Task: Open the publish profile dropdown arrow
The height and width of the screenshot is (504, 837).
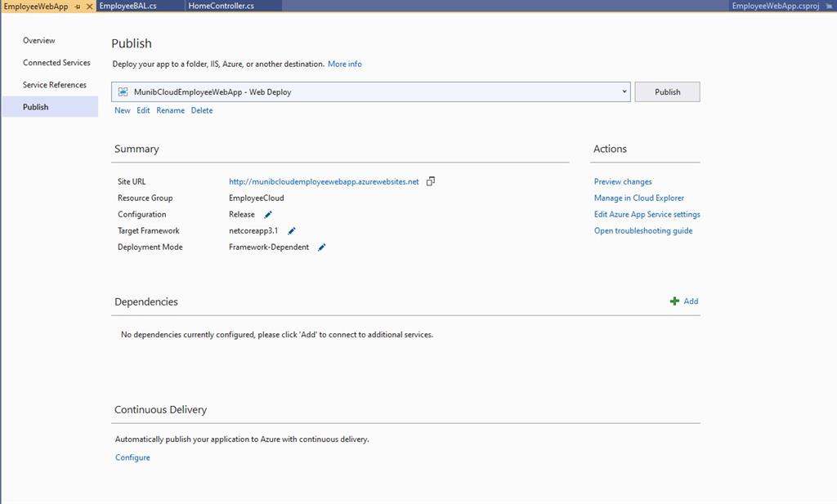Action: [624, 91]
